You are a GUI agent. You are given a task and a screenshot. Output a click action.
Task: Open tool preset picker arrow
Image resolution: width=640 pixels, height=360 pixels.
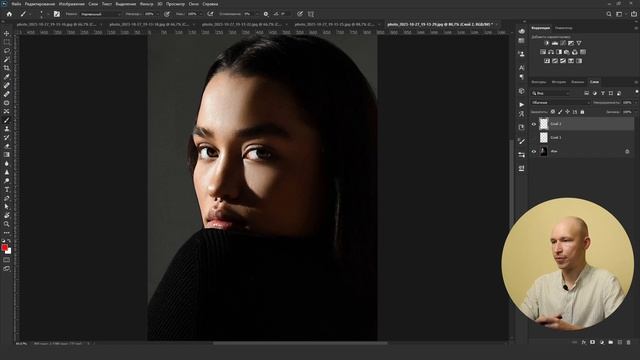tap(30, 14)
